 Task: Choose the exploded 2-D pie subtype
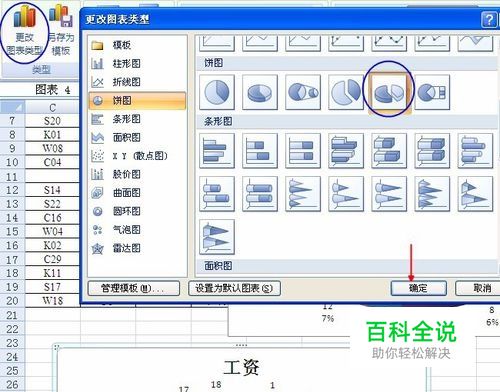[x=346, y=92]
